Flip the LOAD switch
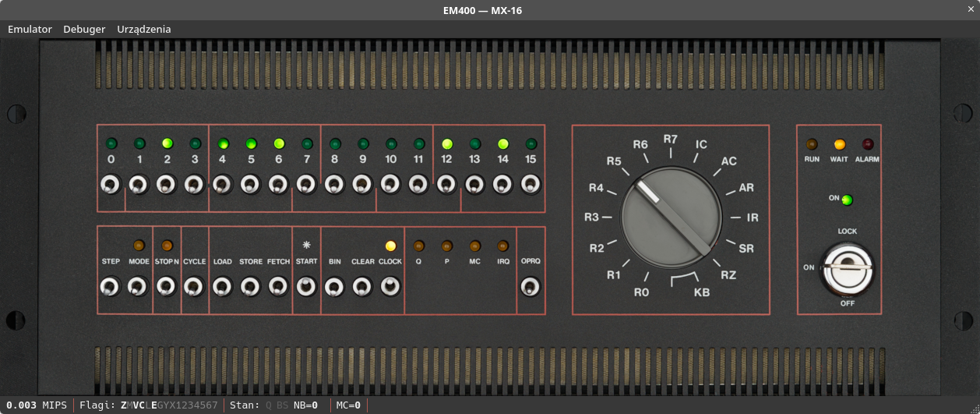 (x=222, y=287)
